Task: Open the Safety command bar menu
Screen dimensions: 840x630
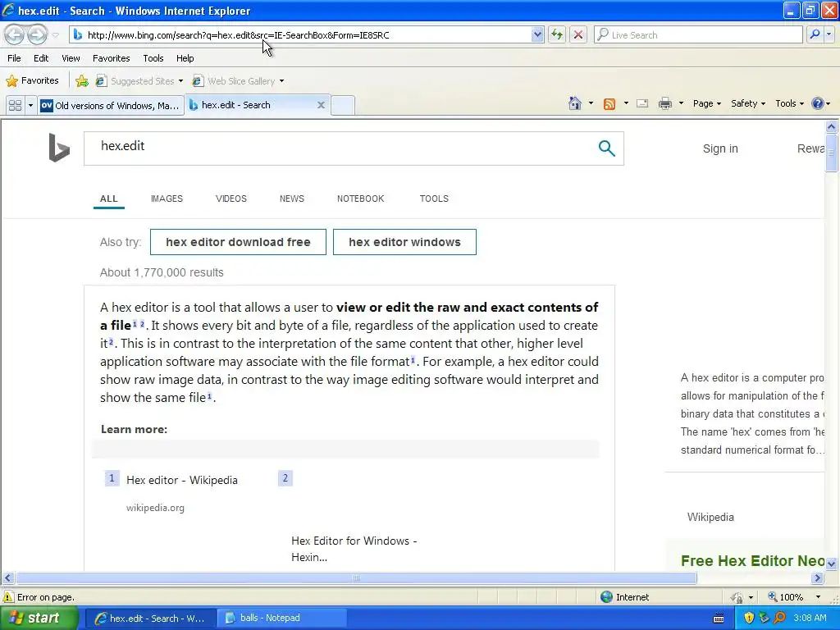Action: (748, 103)
